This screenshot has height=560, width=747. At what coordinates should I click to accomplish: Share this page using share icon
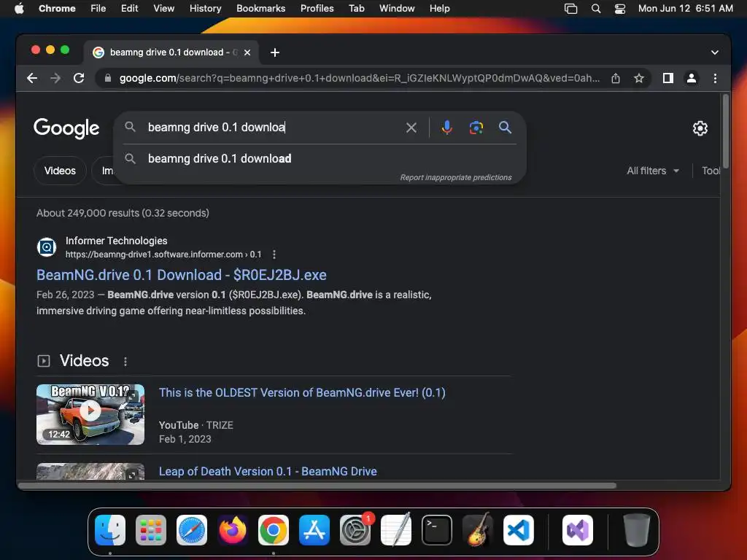point(616,78)
